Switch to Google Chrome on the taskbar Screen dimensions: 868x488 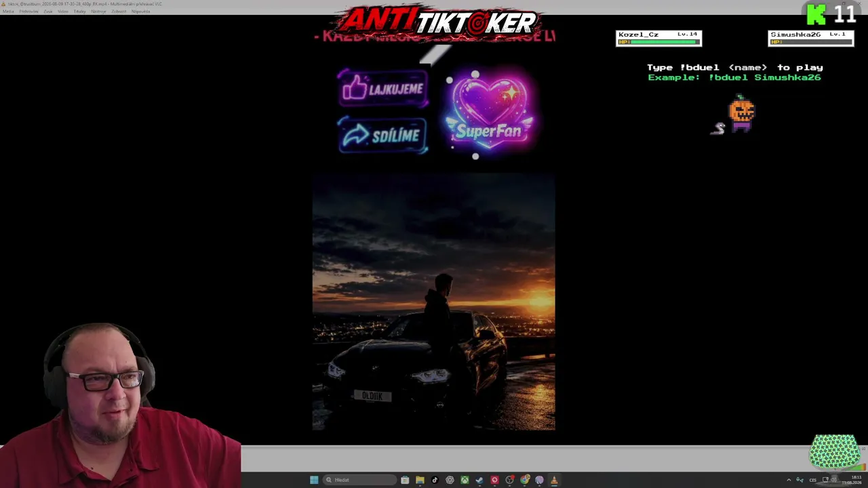click(524, 480)
